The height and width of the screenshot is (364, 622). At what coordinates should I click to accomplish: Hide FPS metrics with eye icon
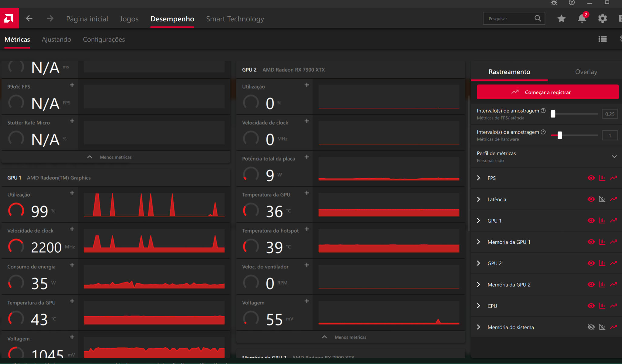[x=591, y=178]
